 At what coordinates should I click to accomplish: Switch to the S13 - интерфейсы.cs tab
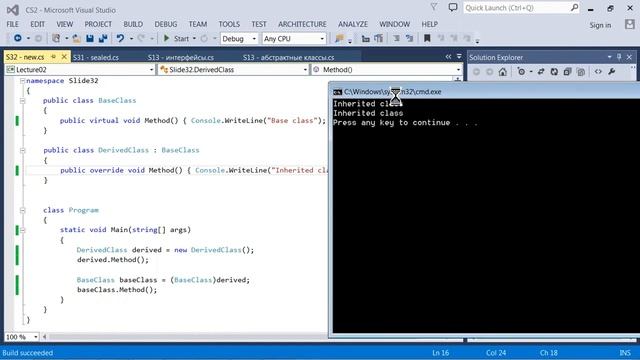coord(180,58)
